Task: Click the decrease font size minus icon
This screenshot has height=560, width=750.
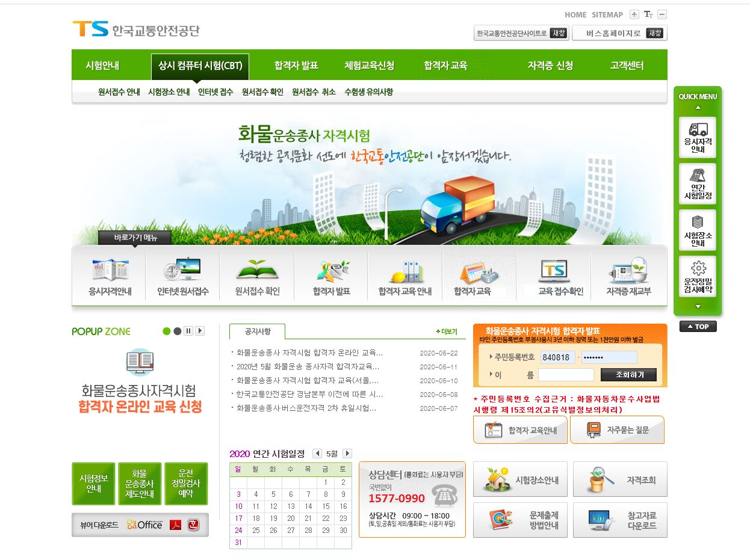Action: click(x=662, y=14)
